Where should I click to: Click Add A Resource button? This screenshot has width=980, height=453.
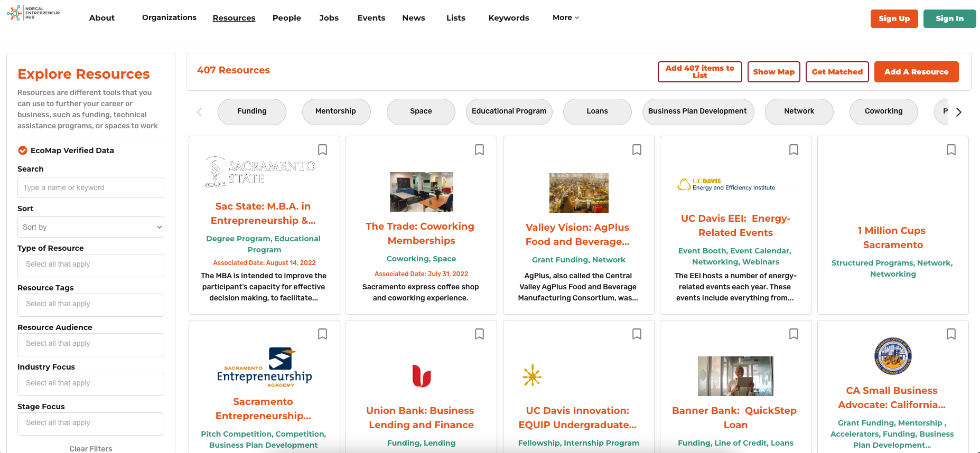click(917, 72)
